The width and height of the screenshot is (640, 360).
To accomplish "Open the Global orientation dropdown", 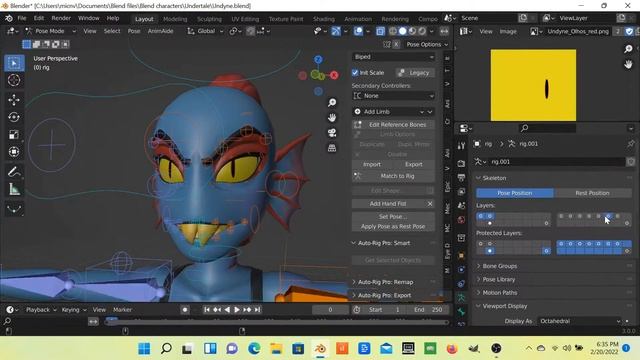I will pyautogui.click(x=205, y=31).
